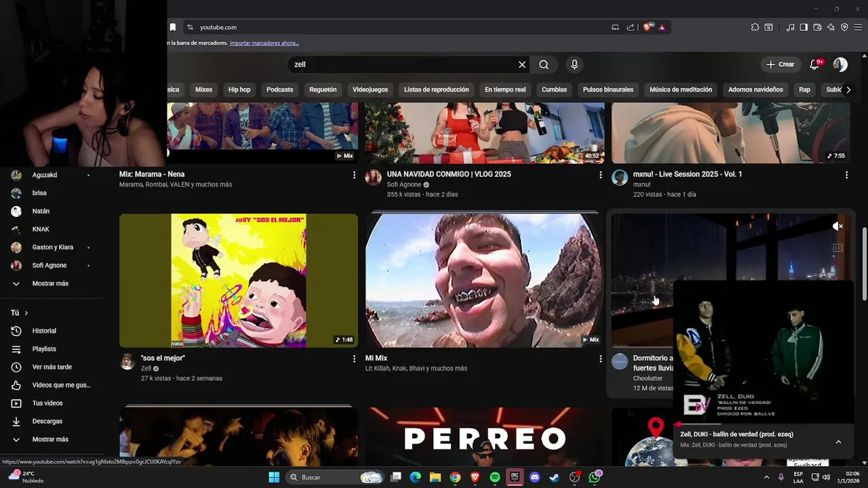Open Brave Leo AI sparkle icon
868x488 pixels.
coord(831,27)
